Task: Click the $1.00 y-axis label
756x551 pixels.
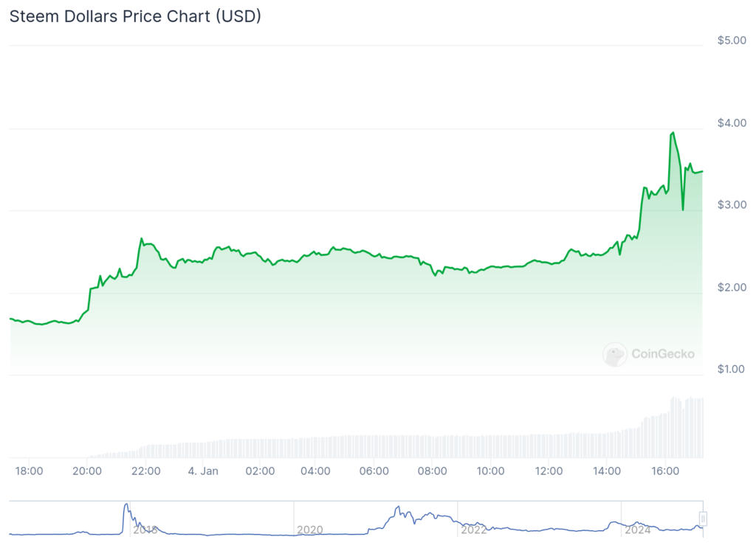Action: click(732, 369)
